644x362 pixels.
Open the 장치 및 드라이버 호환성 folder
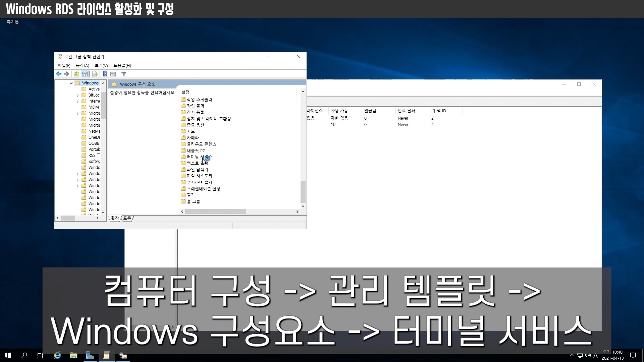point(206,119)
